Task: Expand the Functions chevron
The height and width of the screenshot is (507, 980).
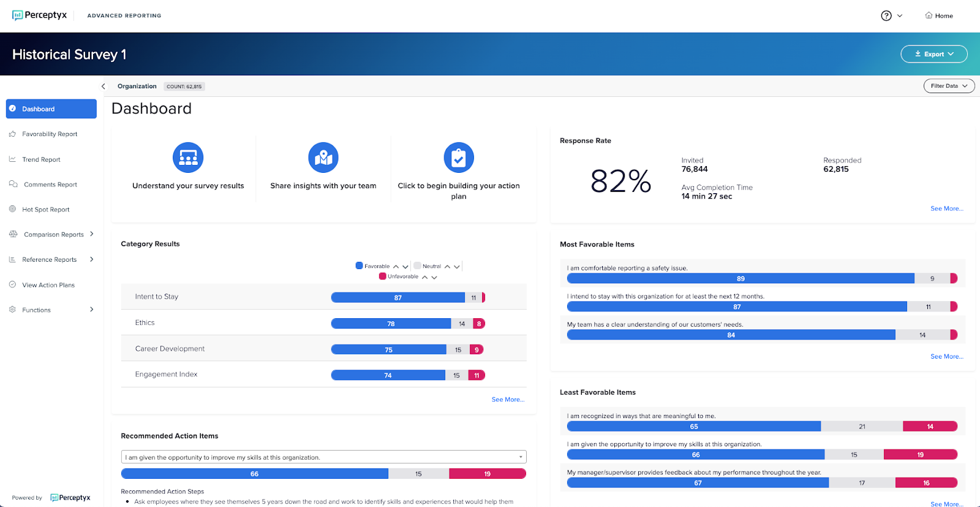Action: coord(92,310)
